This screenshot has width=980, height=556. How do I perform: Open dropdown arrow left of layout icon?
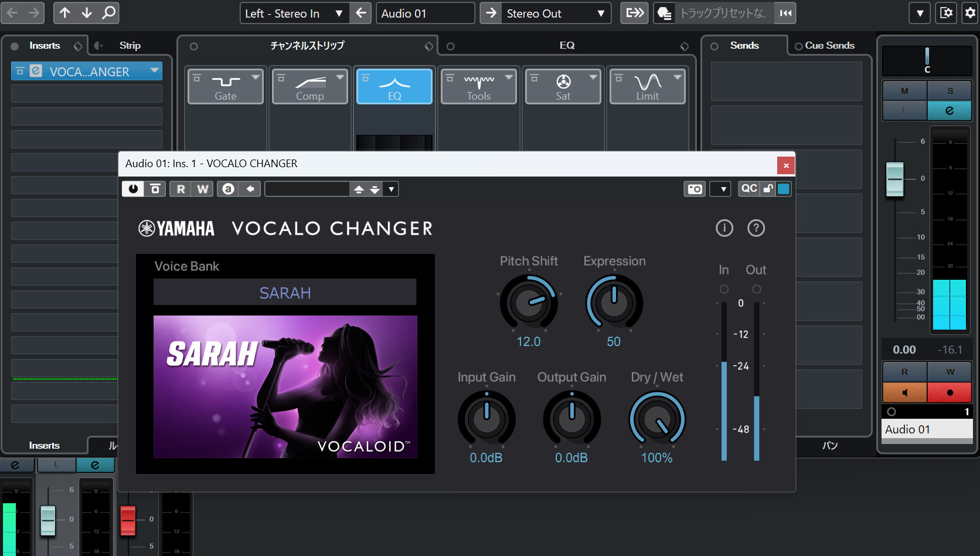[920, 13]
